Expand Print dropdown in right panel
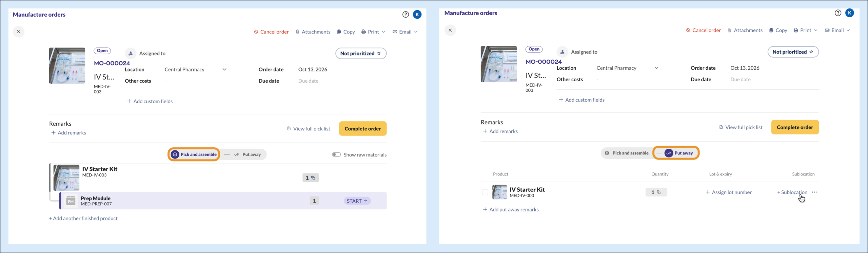 point(806,30)
